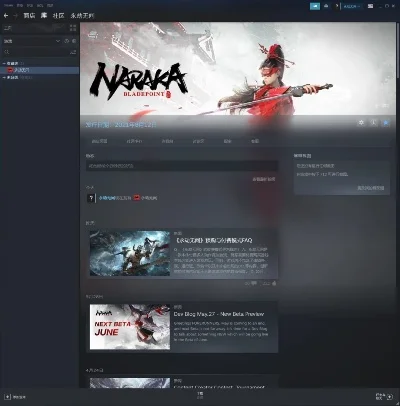This screenshot has width=400, height=406.
Task: Open the fifth tab in game links row
Action: tap(227, 141)
